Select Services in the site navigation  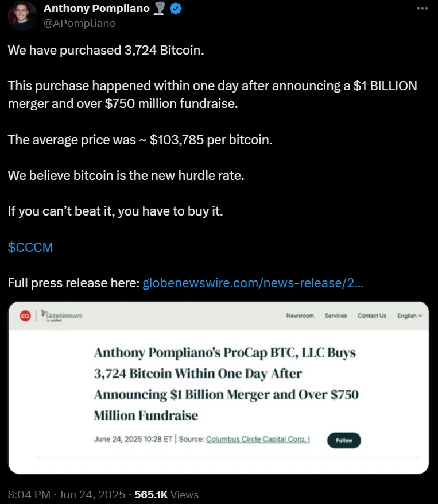(x=336, y=316)
